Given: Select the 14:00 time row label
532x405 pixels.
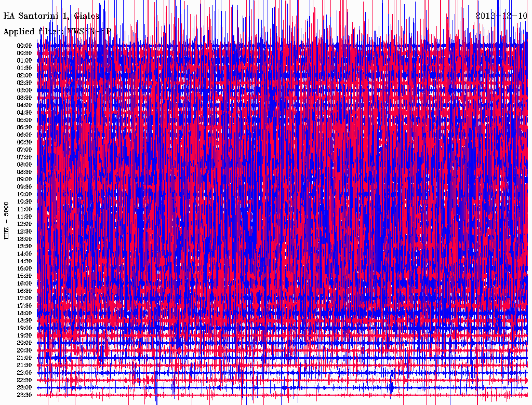Looking at the screenshot, I should point(24,254).
